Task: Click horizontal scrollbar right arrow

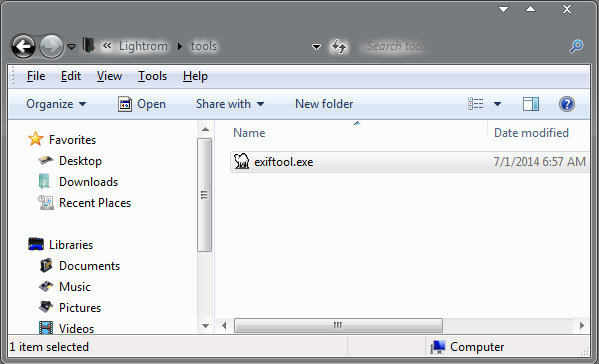Action: [582, 326]
